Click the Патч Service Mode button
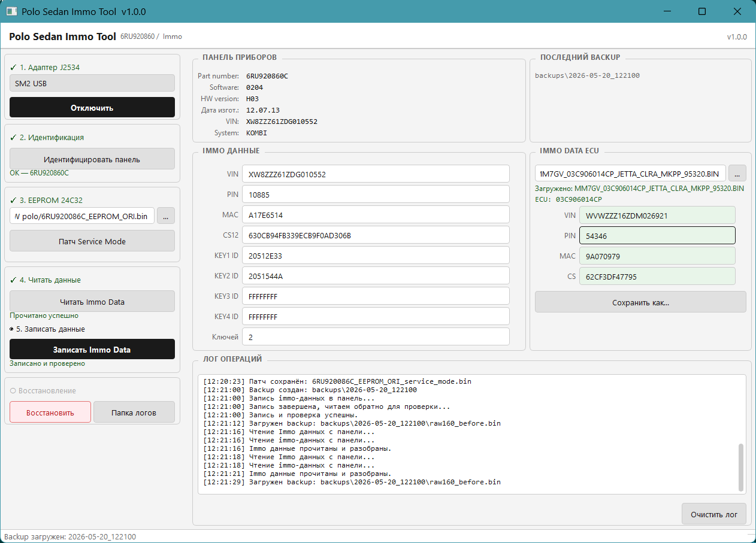 [x=92, y=241]
